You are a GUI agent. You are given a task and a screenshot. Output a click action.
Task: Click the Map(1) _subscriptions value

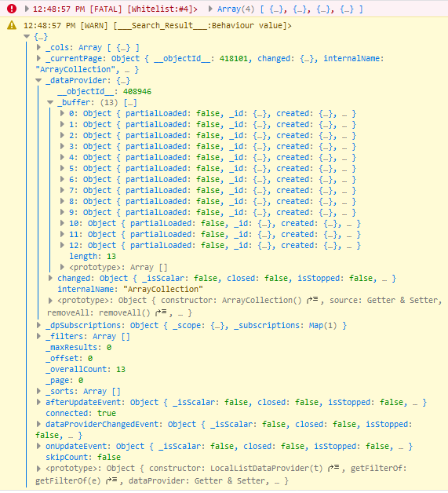(322, 326)
